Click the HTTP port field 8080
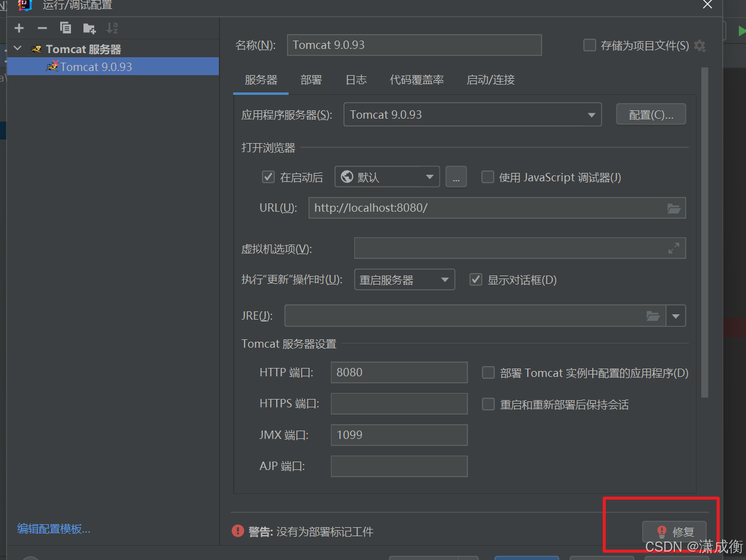The width and height of the screenshot is (746, 560). (x=399, y=373)
